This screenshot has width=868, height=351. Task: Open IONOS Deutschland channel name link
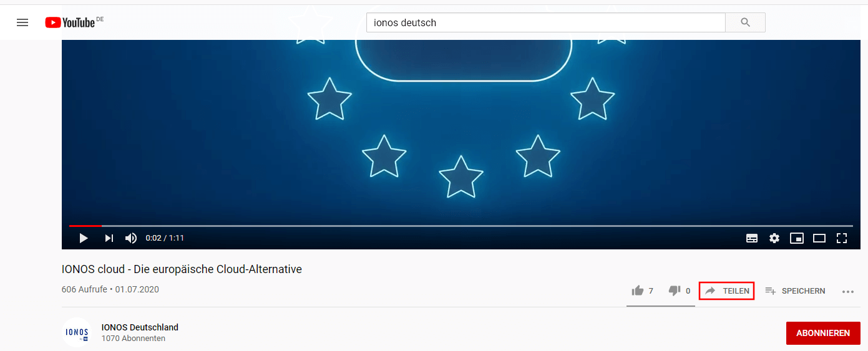point(140,327)
